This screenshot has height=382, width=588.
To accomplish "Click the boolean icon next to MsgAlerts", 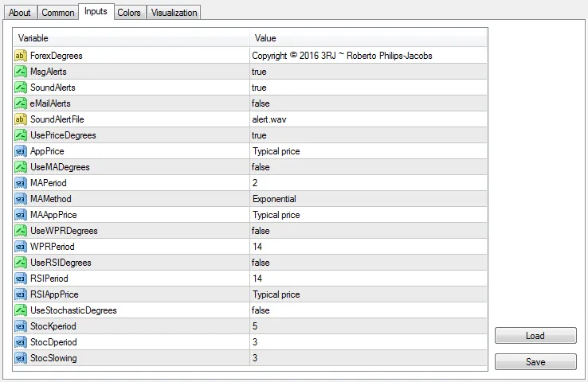I will pyautogui.click(x=21, y=72).
